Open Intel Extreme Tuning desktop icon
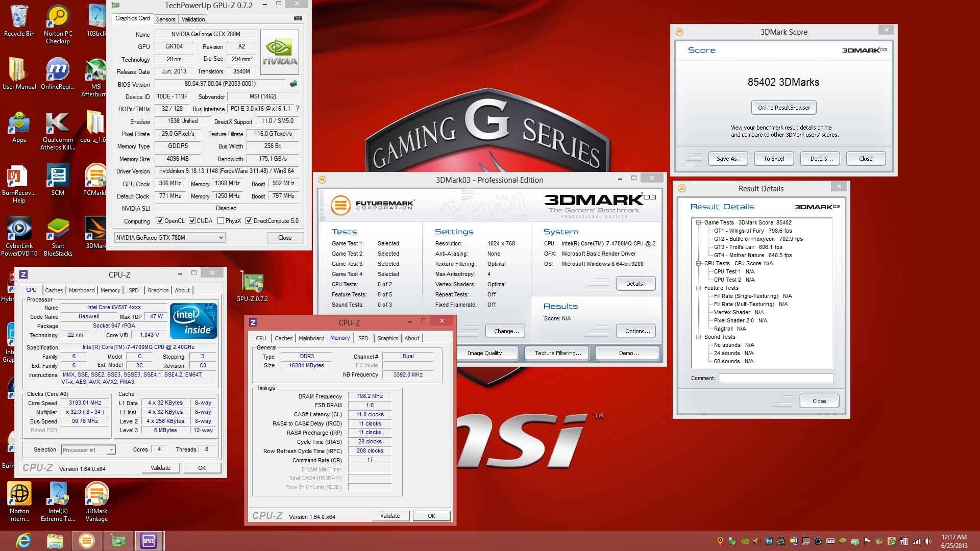Screen dimensions: 980x551 [58, 502]
